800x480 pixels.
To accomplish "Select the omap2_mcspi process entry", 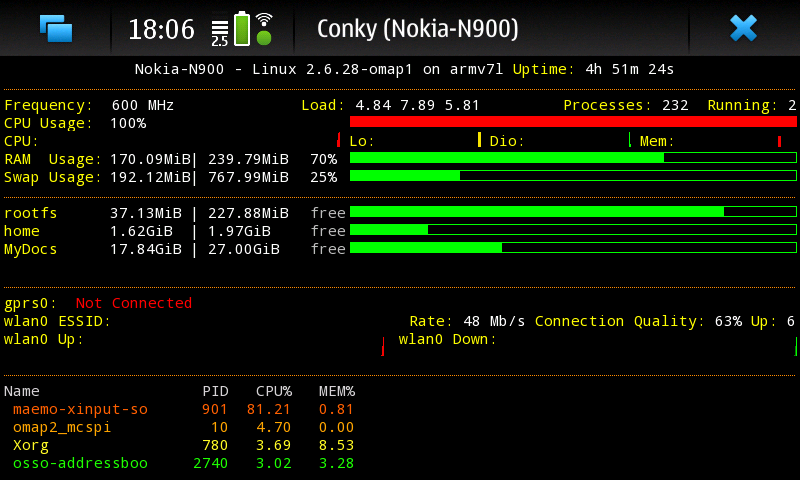I will click(180, 427).
